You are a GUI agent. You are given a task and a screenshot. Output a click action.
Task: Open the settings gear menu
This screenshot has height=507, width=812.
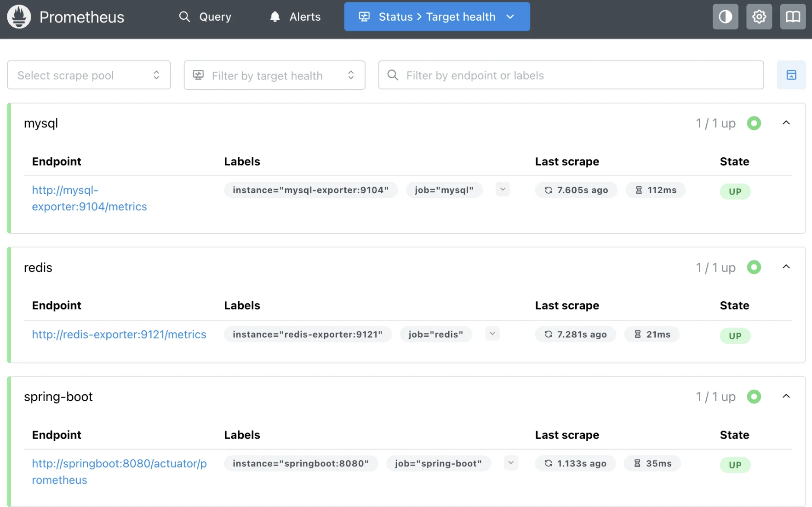(x=759, y=17)
